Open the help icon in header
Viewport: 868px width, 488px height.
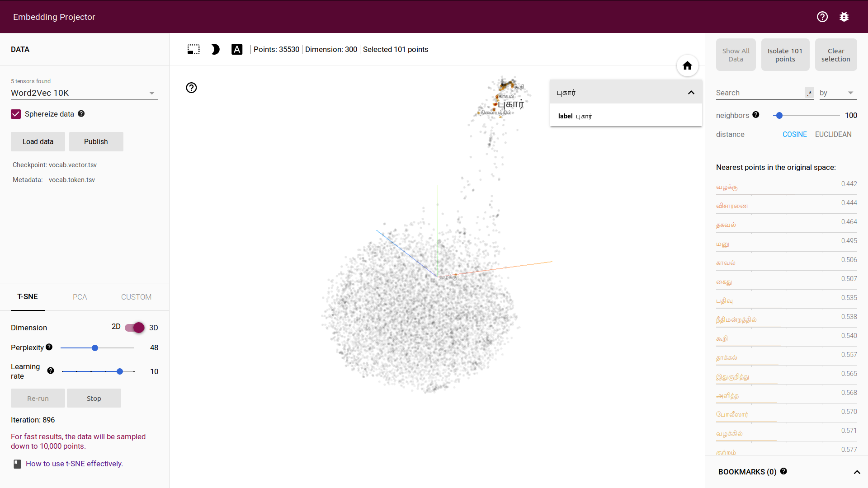pos(822,17)
